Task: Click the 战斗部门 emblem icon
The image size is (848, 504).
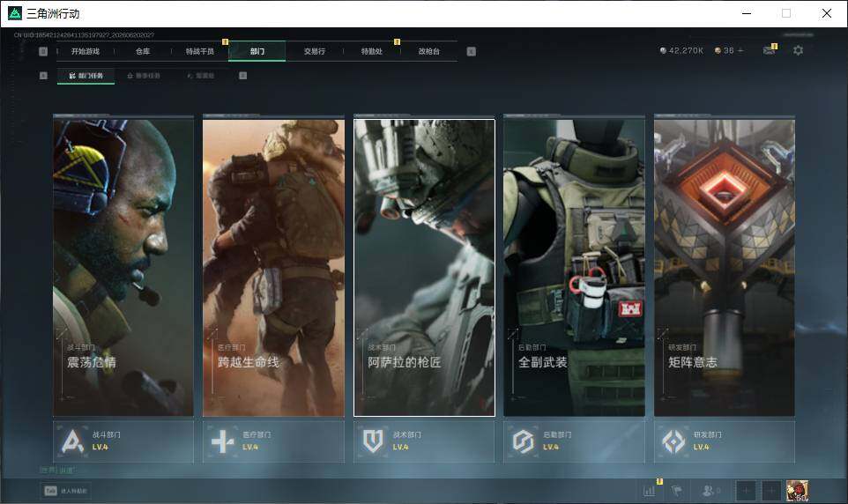Action: coord(72,441)
